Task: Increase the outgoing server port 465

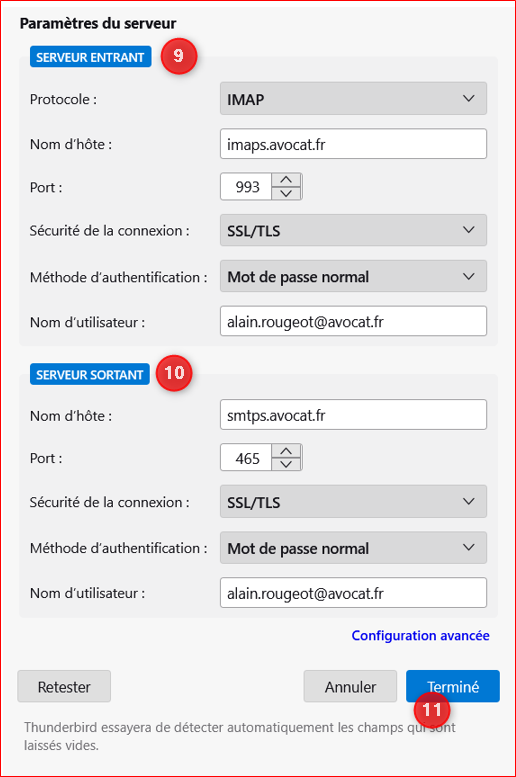Action: coord(286,451)
